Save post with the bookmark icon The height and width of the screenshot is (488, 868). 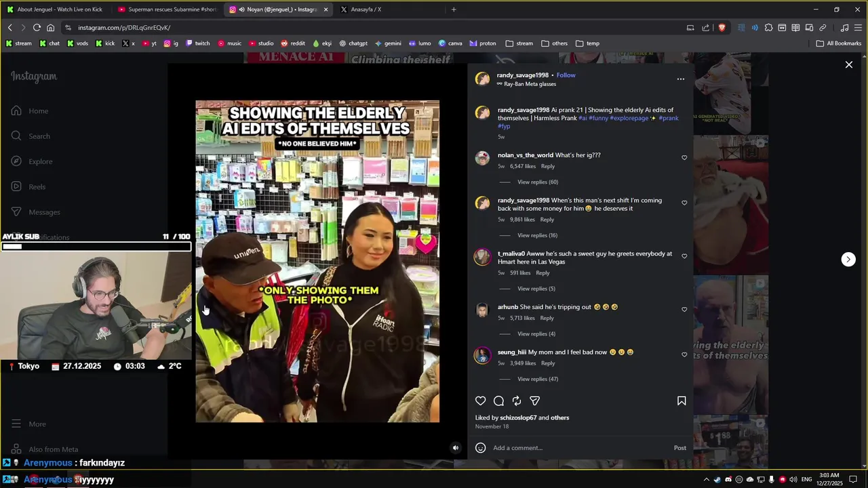click(682, 401)
